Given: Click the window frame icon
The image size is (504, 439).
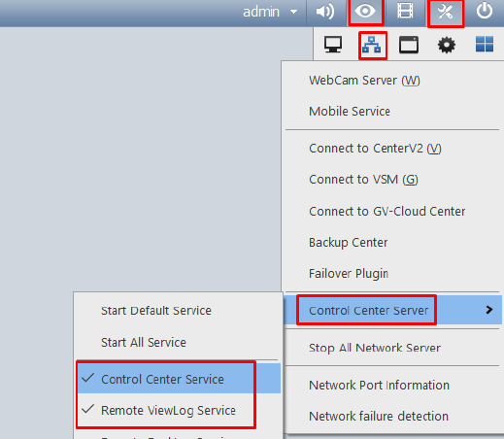Looking at the screenshot, I should point(409,45).
